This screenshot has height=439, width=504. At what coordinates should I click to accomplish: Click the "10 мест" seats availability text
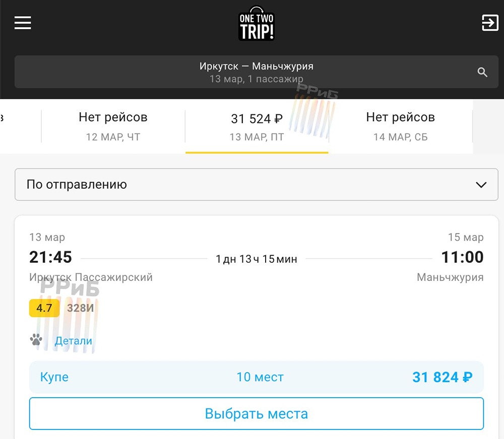click(260, 377)
